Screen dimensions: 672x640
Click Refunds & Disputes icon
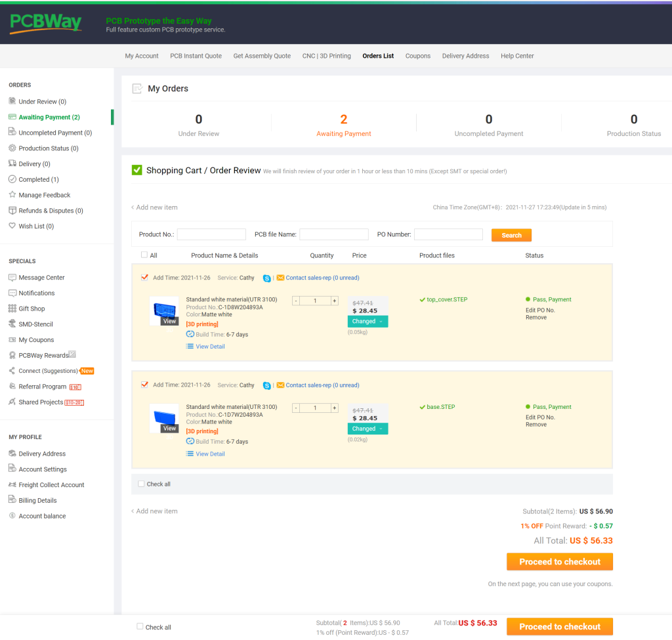pyautogui.click(x=12, y=211)
